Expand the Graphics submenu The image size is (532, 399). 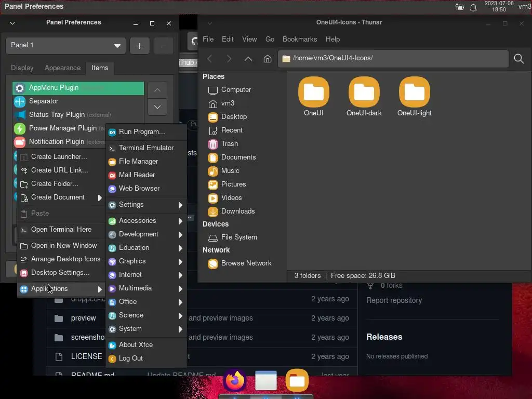pos(146,261)
